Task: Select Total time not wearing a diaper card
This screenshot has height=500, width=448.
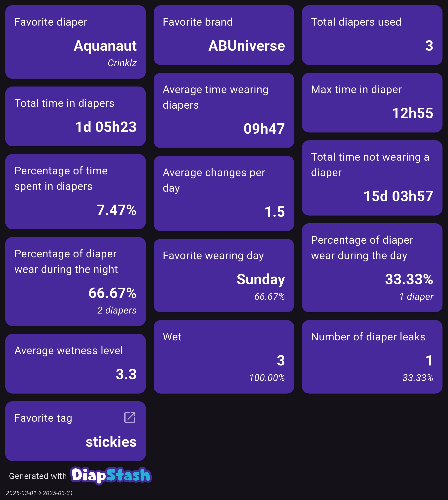Action: pyautogui.click(x=372, y=178)
